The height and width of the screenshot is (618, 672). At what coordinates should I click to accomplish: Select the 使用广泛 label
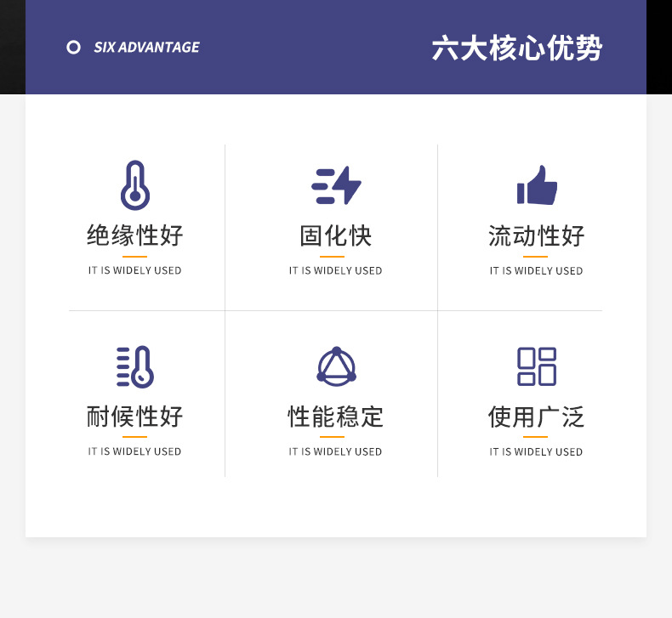(537, 417)
